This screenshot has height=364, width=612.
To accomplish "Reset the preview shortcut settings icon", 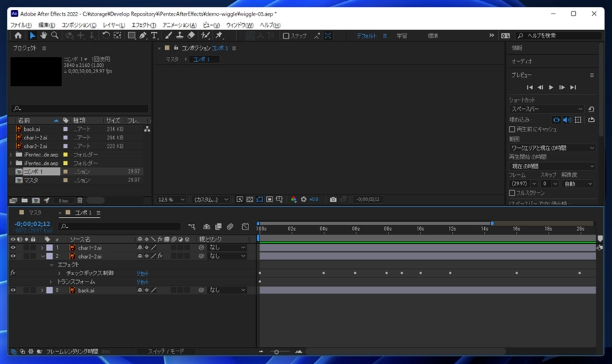I will coord(591,109).
